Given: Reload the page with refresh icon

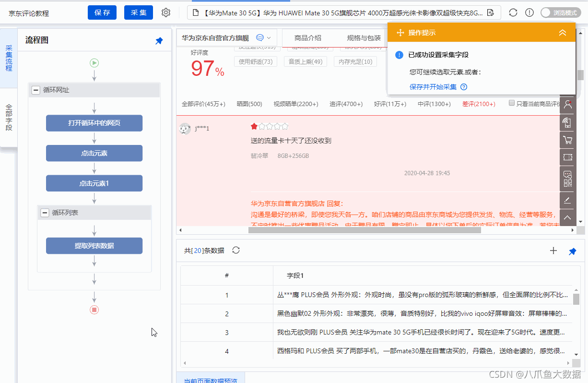Looking at the screenshot, I should coord(513,12).
